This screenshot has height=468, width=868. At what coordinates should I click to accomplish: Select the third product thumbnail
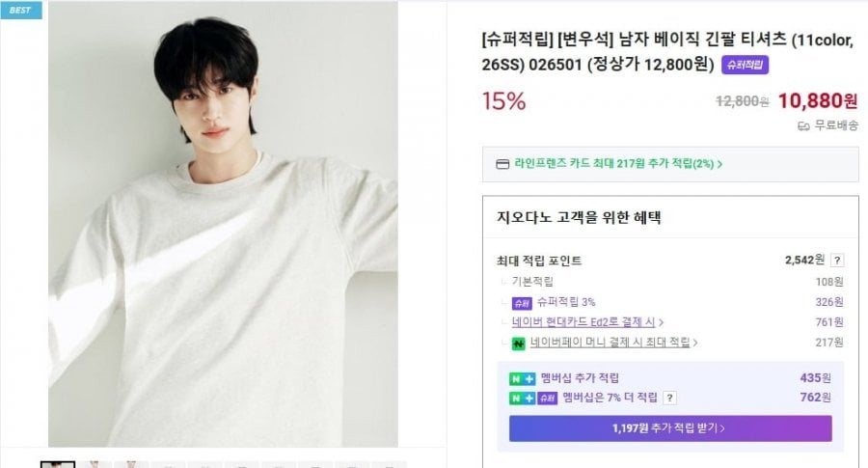click(130, 464)
